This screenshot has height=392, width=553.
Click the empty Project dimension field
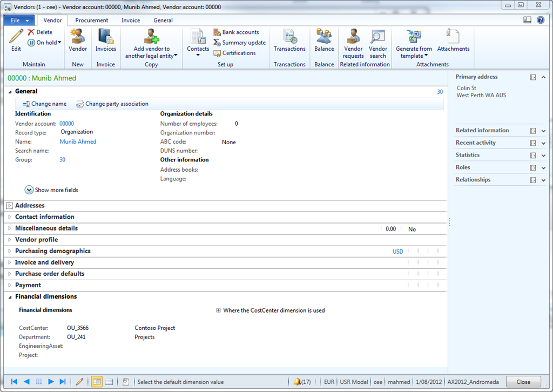[99, 355]
